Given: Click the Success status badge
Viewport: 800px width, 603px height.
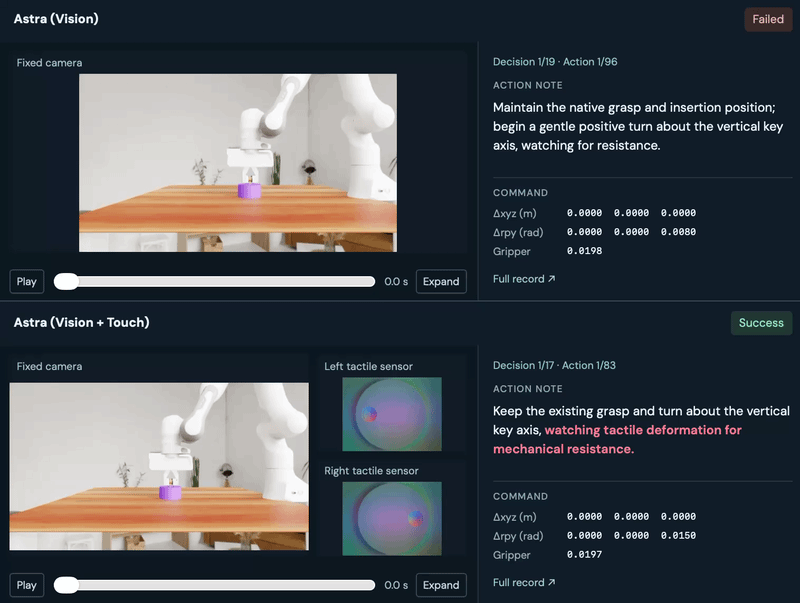Looking at the screenshot, I should point(761,323).
